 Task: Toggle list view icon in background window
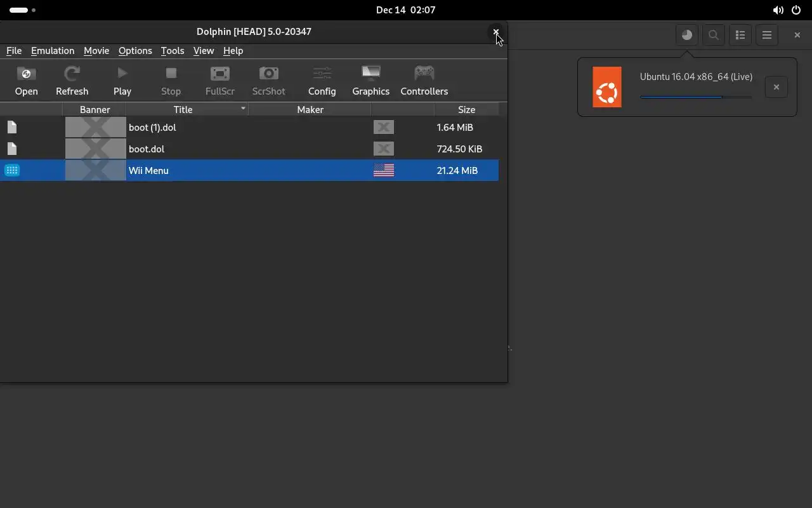[740, 35]
